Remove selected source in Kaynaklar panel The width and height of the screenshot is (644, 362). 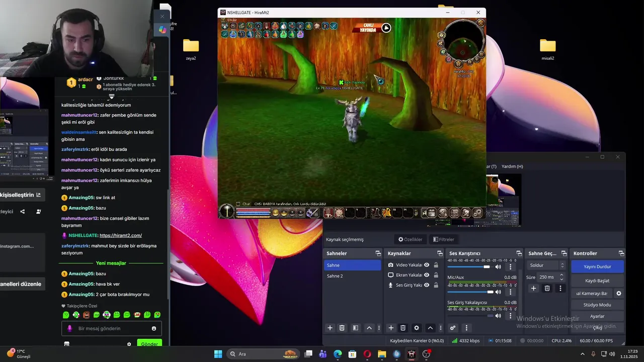pos(403,328)
